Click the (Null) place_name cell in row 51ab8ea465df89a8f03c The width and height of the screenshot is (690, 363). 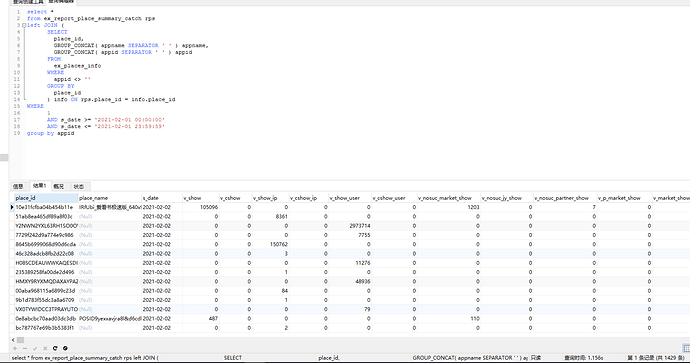point(110,216)
